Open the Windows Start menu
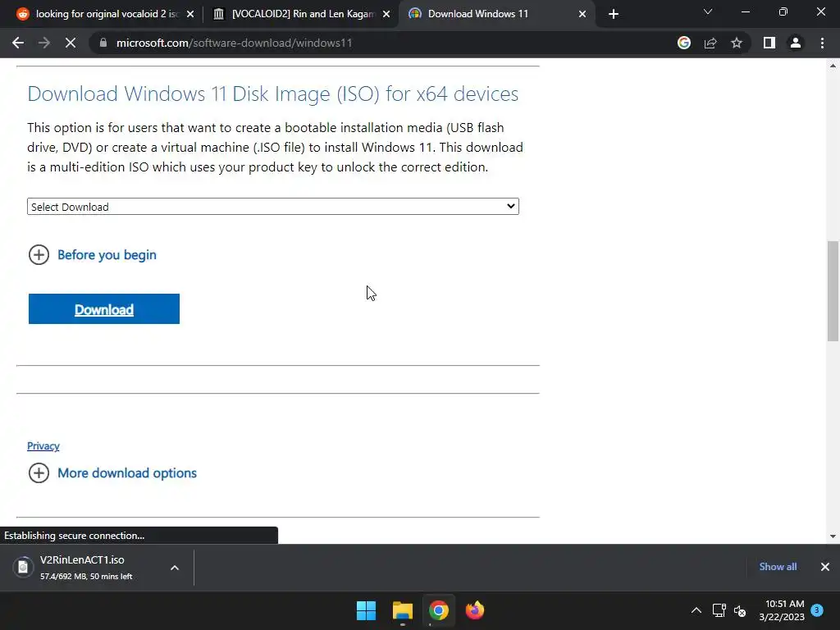 pos(367,610)
